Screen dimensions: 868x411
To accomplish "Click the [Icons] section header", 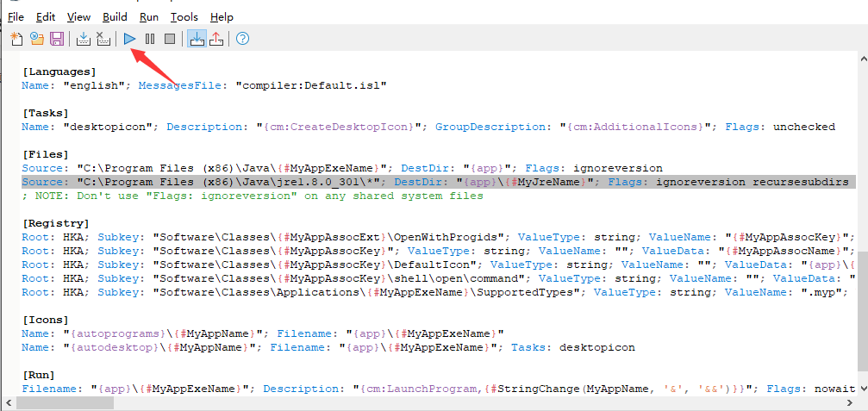I will click(x=46, y=321).
